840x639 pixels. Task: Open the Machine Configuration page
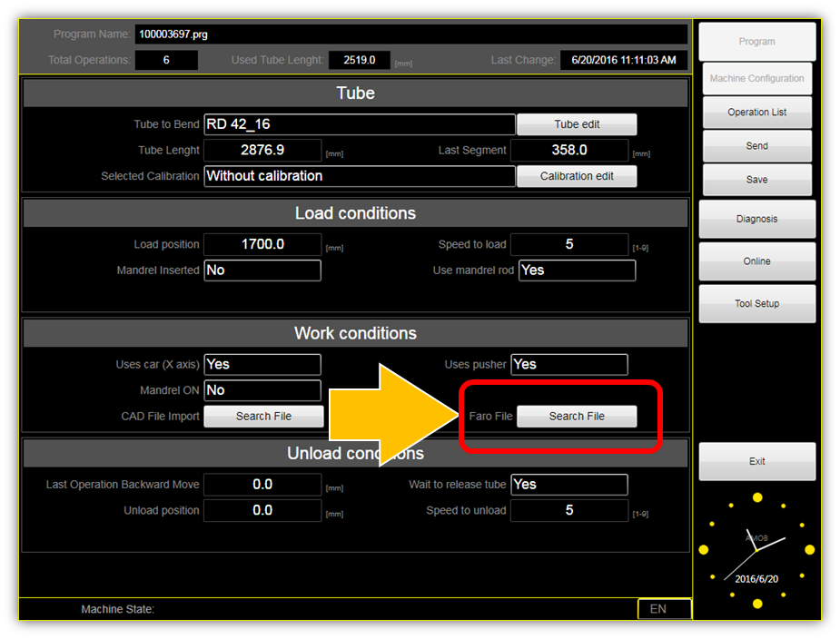point(756,79)
